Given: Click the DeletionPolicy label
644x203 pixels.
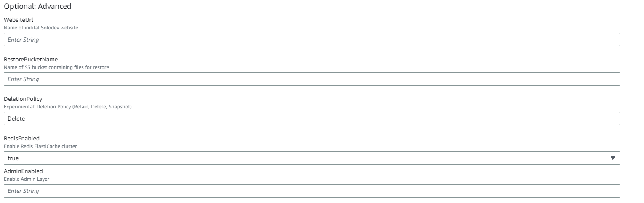Looking at the screenshot, I should tap(23, 99).
